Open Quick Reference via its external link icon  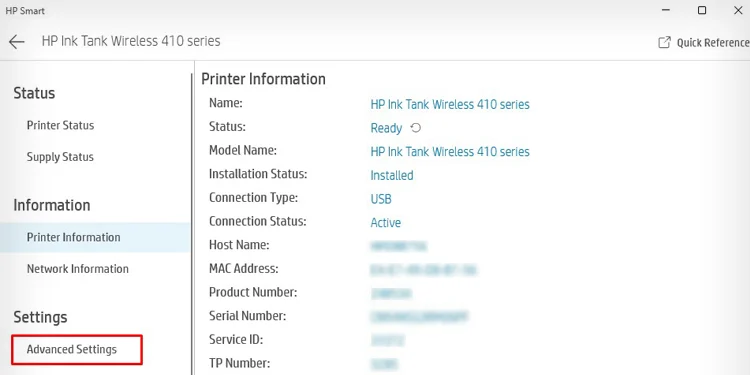tap(664, 43)
